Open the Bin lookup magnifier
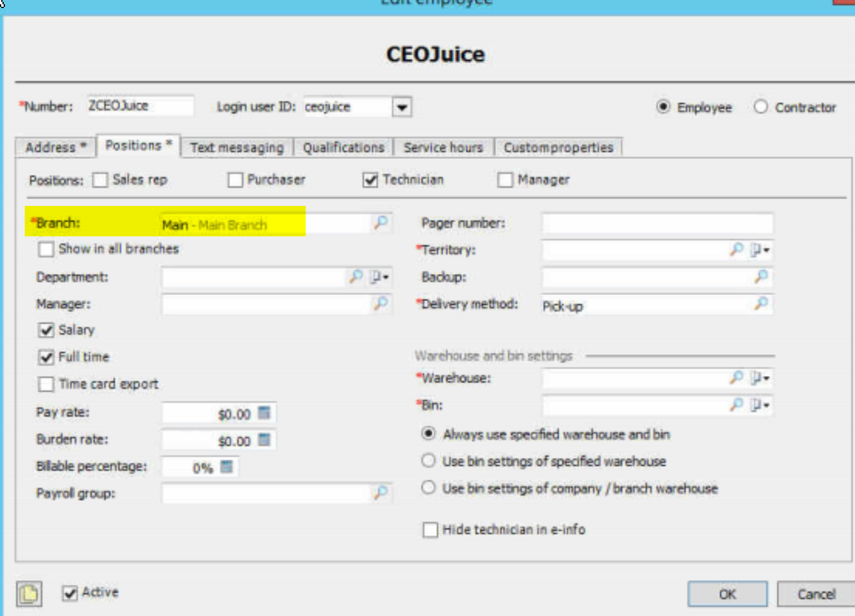855x616 pixels. click(736, 404)
